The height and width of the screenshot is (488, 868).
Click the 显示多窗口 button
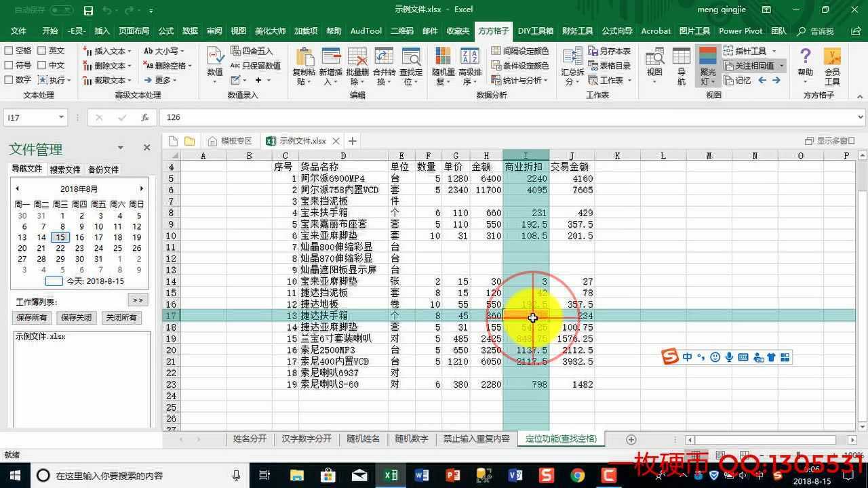(x=830, y=141)
